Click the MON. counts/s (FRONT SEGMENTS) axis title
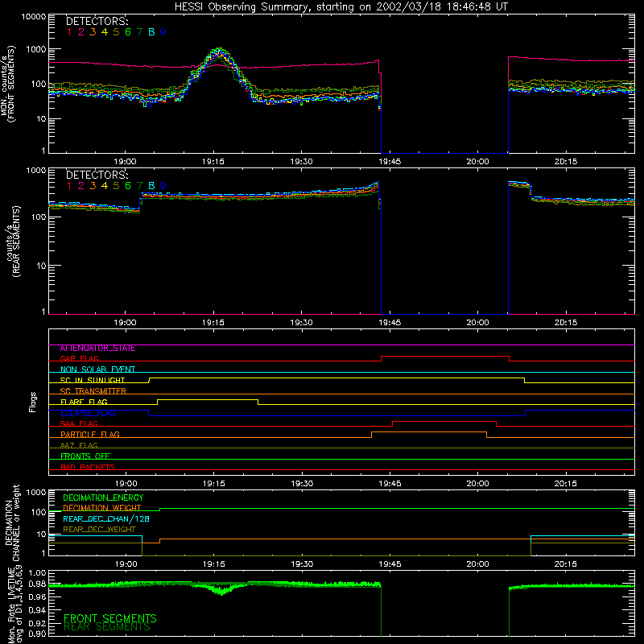Screen dimensions: 644x644 [x=8, y=84]
